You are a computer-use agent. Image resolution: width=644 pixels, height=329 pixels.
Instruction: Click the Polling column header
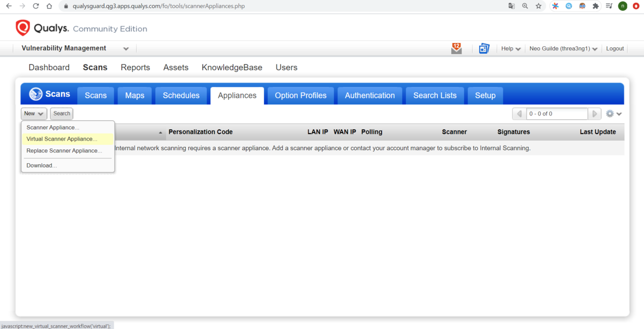372,132
